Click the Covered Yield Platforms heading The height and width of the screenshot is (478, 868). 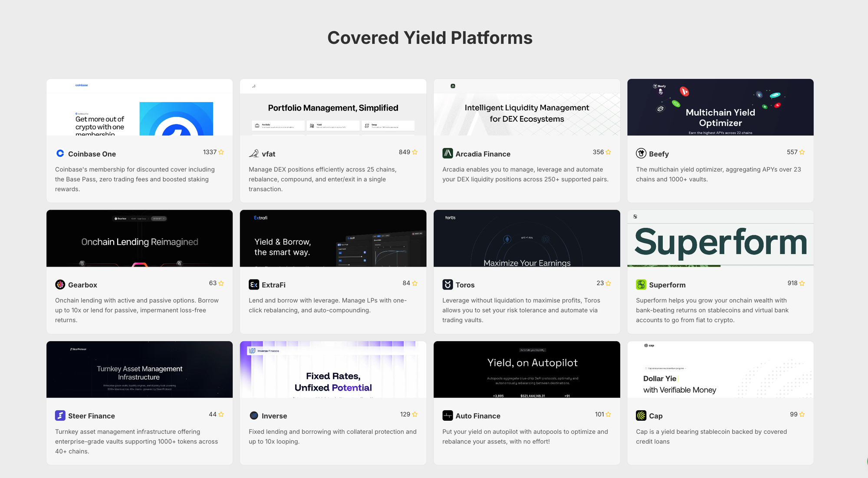(430, 38)
